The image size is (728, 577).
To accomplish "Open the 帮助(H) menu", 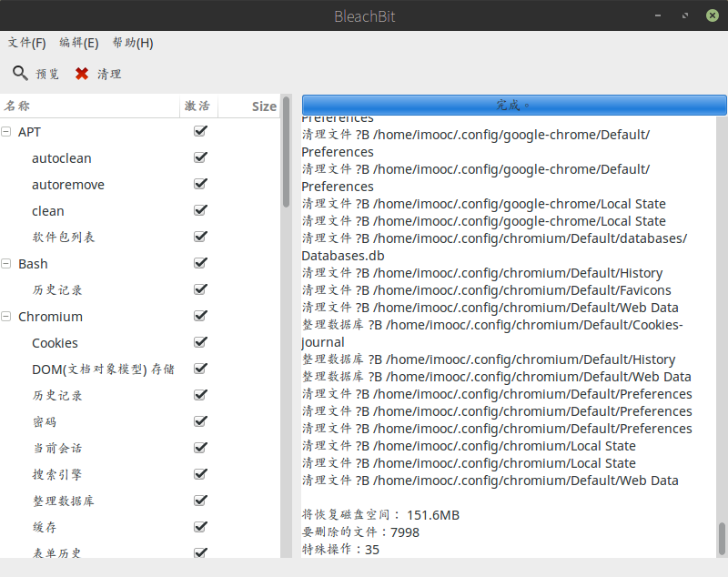I will click(132, 43).
